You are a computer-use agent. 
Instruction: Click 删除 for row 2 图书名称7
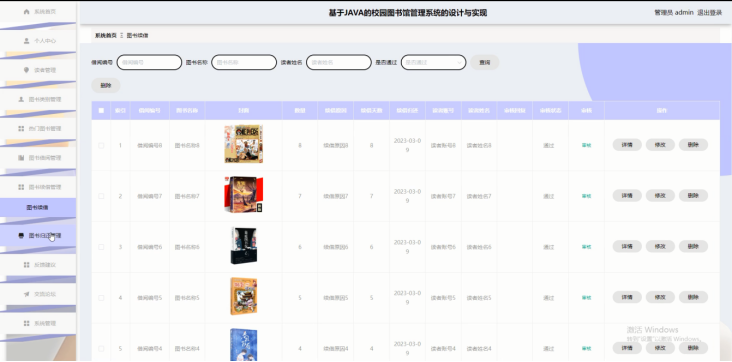[693, 196]
